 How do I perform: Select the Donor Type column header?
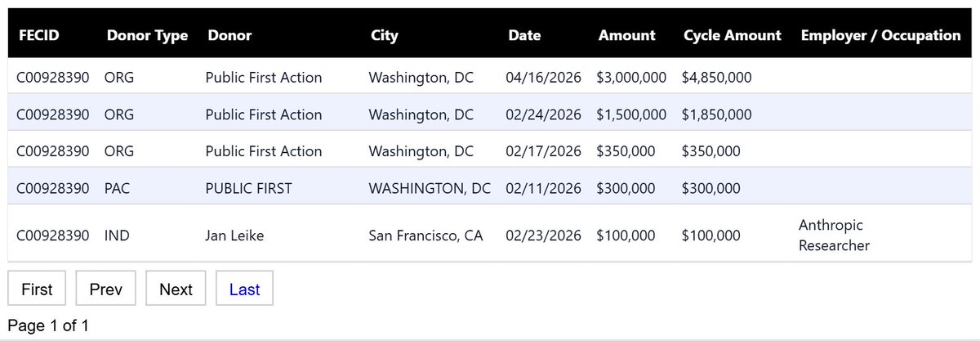coord(147,35)
